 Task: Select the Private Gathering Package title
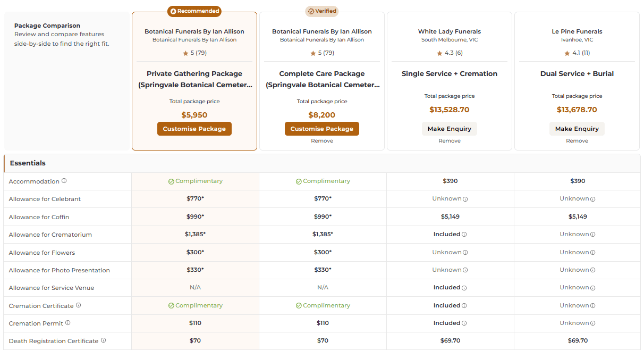(194, 79)
